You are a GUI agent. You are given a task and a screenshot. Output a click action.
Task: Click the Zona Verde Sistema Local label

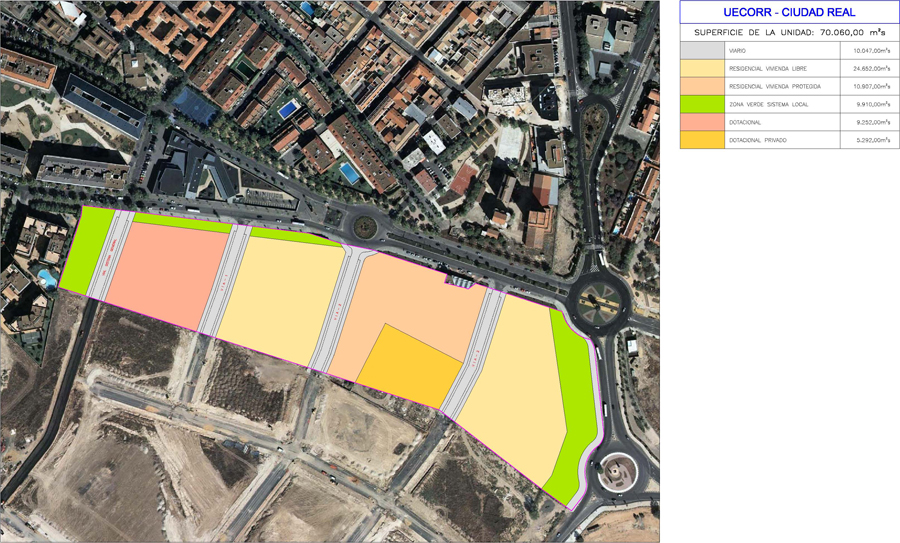click(765, 104)
